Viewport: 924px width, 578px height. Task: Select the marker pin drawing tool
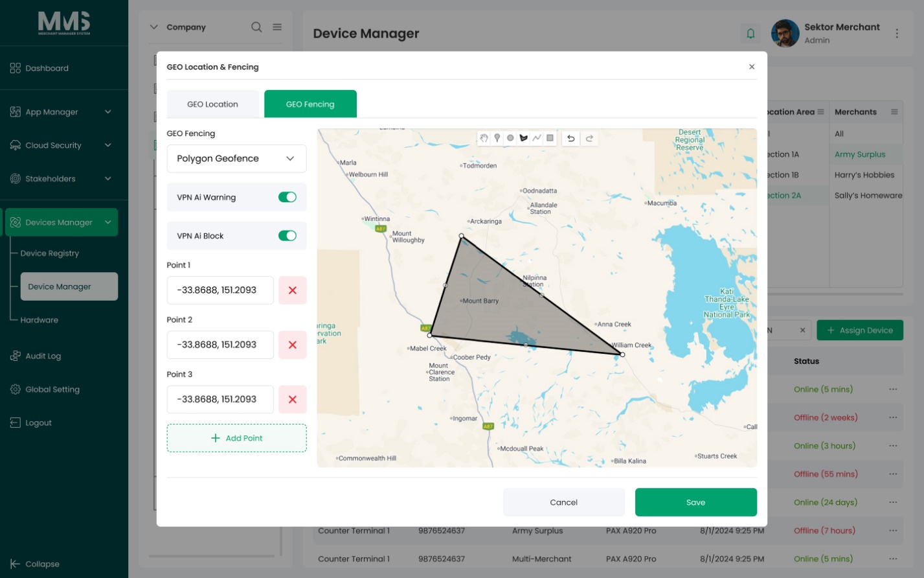pos(497,138)
